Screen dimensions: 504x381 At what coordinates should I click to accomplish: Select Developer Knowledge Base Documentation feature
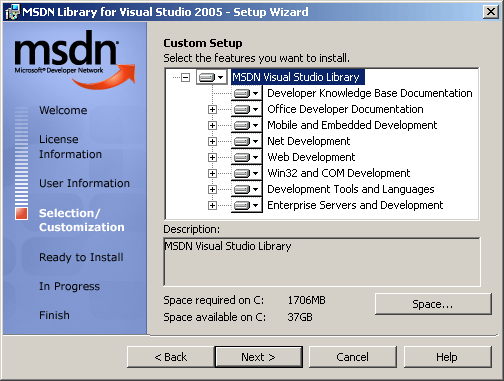tap(370, 93)
